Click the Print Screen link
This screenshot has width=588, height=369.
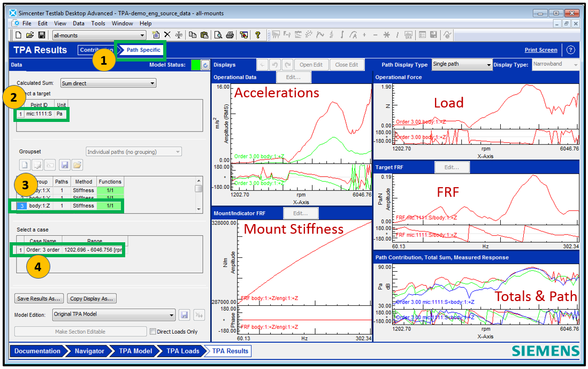click(540, 50)
